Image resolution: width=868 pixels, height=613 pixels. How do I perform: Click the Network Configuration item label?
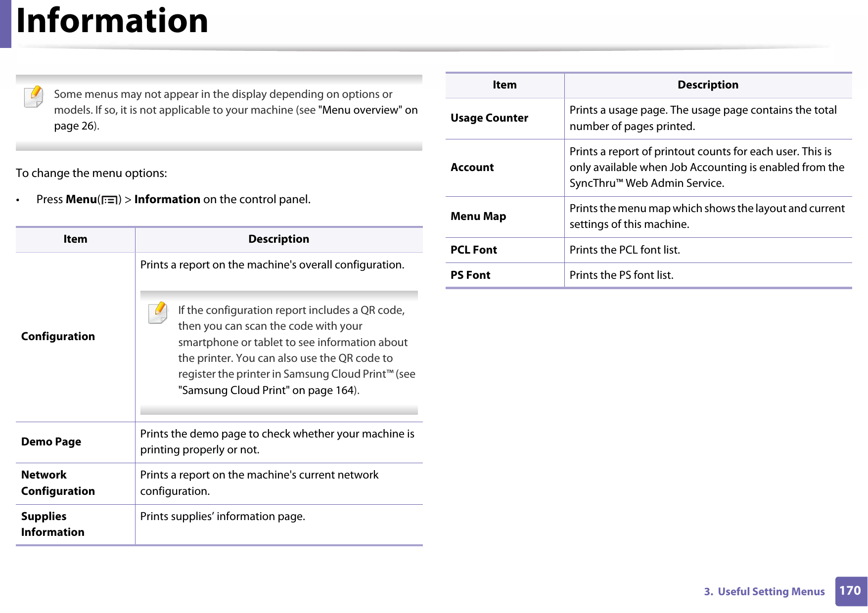[58, 483]
